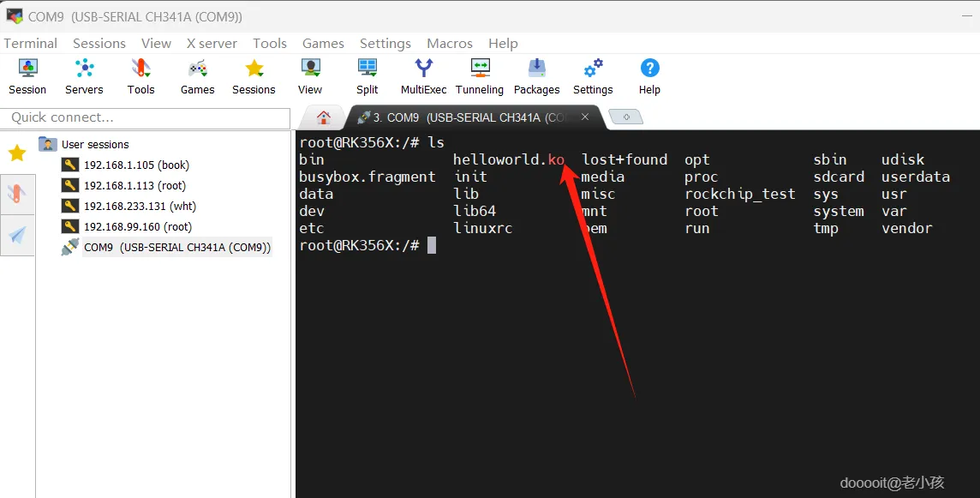
Task: Add a new tab with plus button
Action: [x=626, y=117]
